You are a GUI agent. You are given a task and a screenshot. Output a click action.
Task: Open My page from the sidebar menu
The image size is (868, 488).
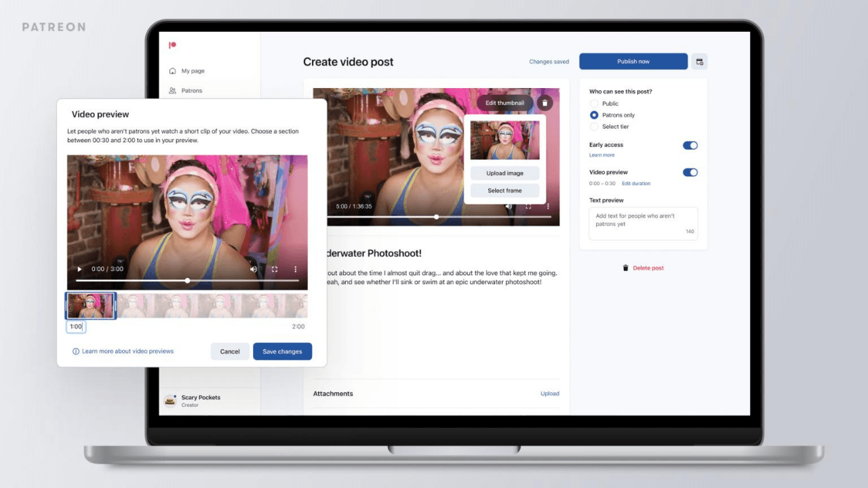(192, 70)
